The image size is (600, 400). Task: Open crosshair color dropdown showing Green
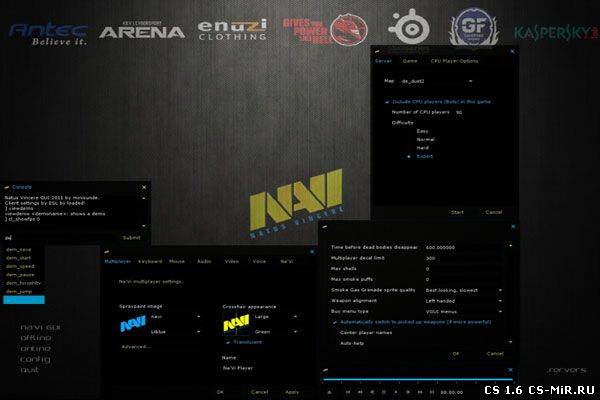click(x=276, y=332)
